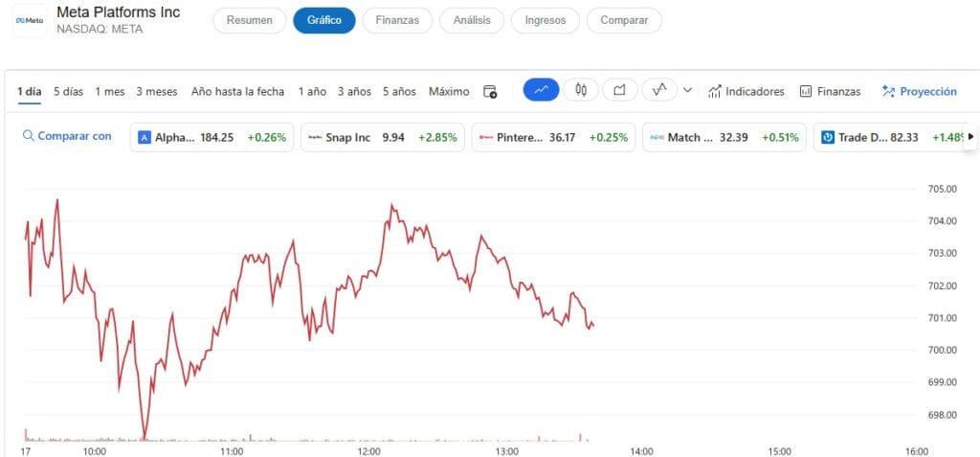Show more comparison stocks with right arrow
The height and width of the screenshot is (457, 980).
[x=970, y=136]
